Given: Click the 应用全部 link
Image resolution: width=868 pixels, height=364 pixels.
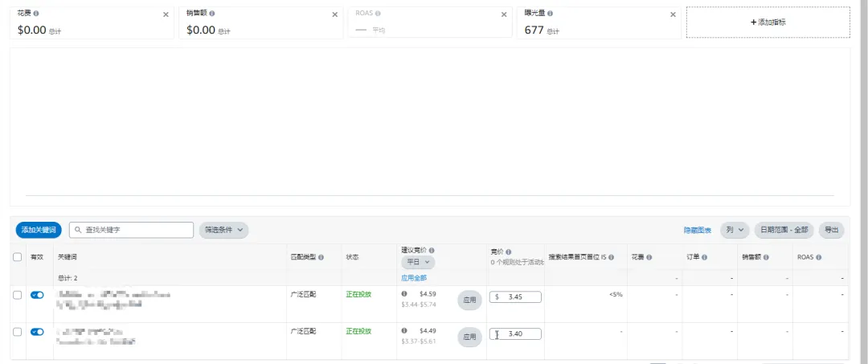Looking at the screenshot, I should click(414, 278).
